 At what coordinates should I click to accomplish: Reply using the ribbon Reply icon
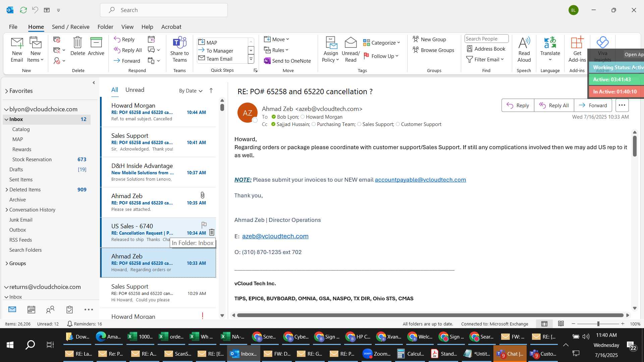tap(124, 40)
